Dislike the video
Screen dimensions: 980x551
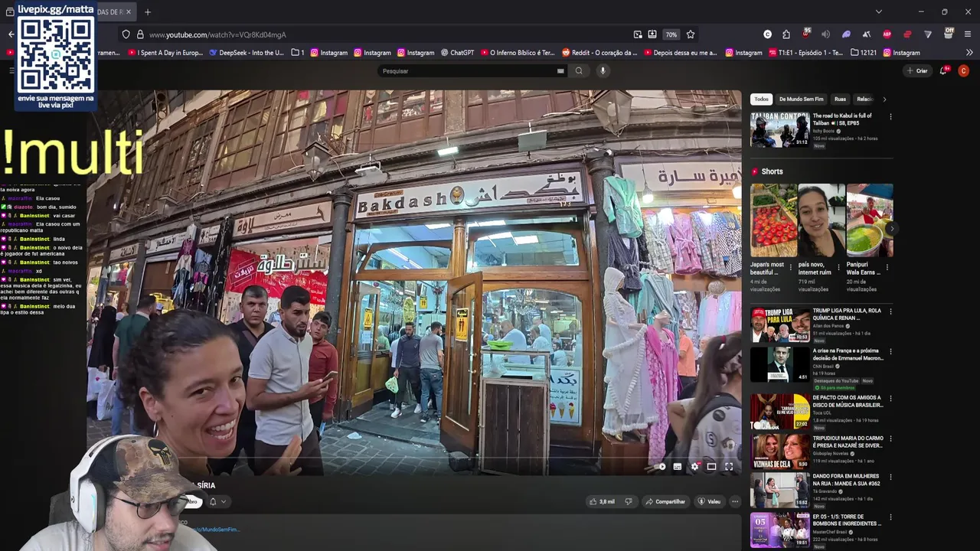629,502
